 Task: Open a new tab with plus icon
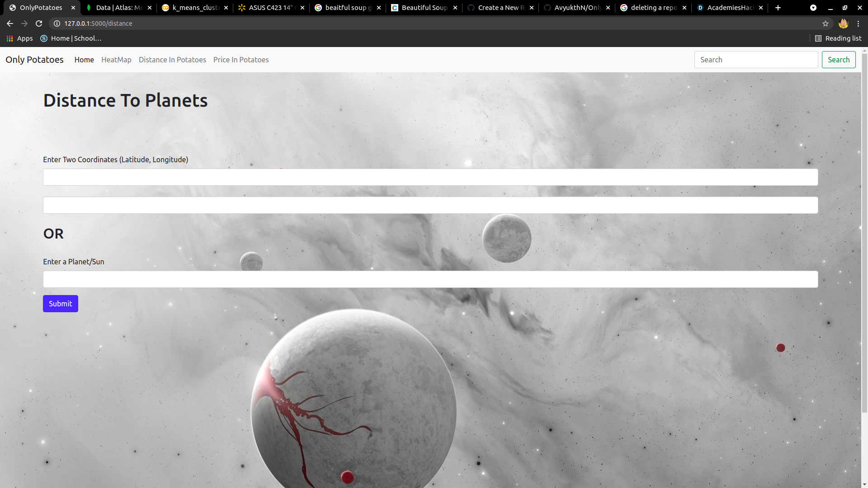[x=778, y=8]
